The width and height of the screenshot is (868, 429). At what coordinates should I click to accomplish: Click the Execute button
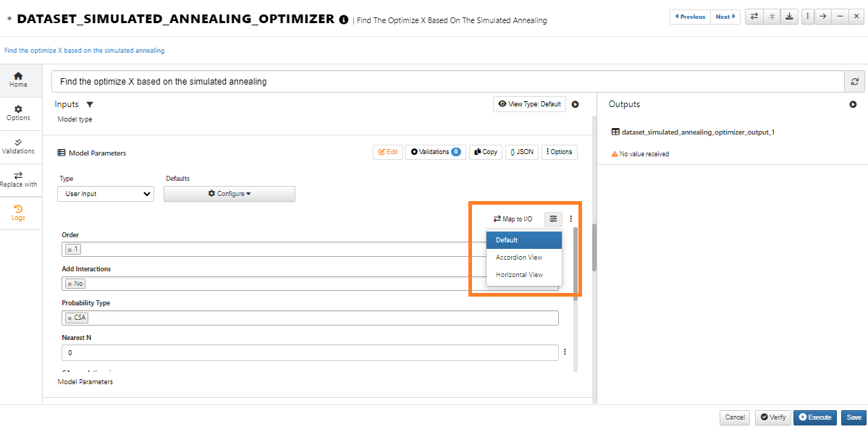(x=814, y=417)
